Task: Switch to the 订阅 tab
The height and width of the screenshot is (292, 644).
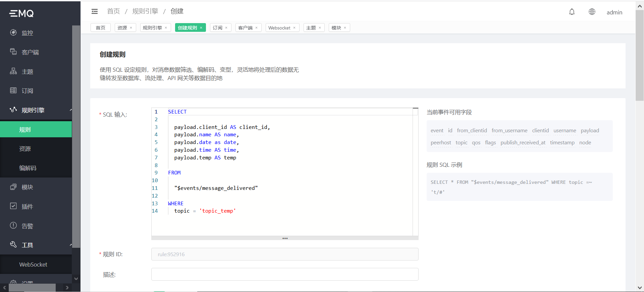Action: 218,28
